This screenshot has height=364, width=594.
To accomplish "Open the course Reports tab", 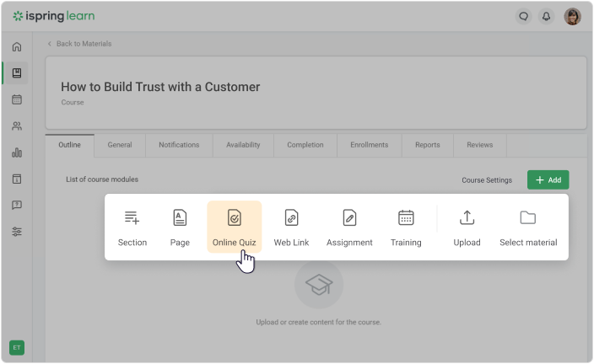I will coord(428,145).
